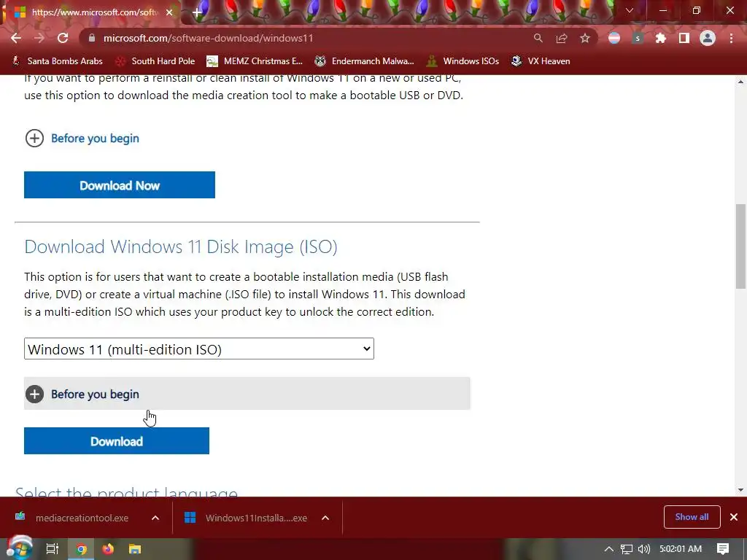The height and width of the screenshot is (560, 747).
Task: Open the striped flag extension icon
Action: (614, 38)
